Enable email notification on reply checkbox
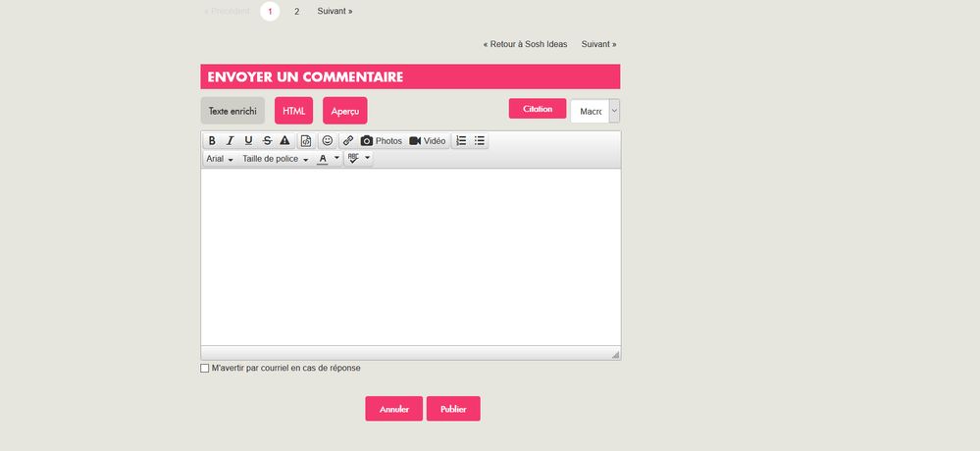 point(205,369)
